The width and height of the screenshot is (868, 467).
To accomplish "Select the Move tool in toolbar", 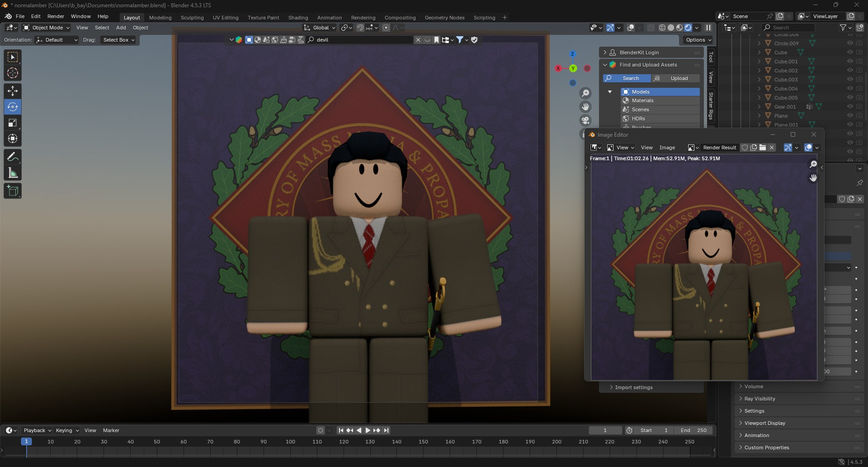I will (13, 91).
